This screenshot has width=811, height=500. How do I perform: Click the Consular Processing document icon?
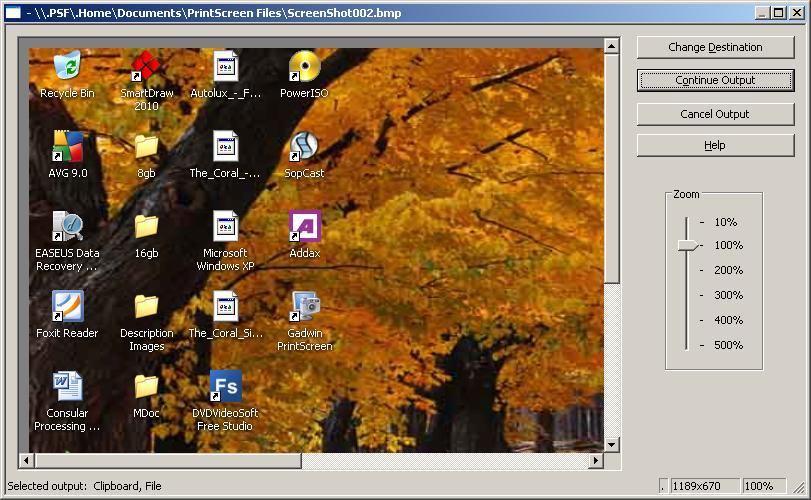pyautogui.click(x=67, y=386)
